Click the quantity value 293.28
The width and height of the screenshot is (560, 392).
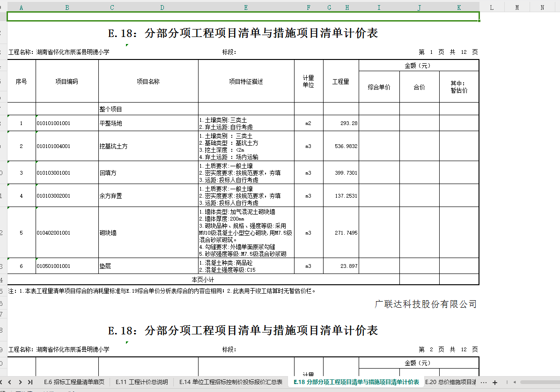pos(341,123)
